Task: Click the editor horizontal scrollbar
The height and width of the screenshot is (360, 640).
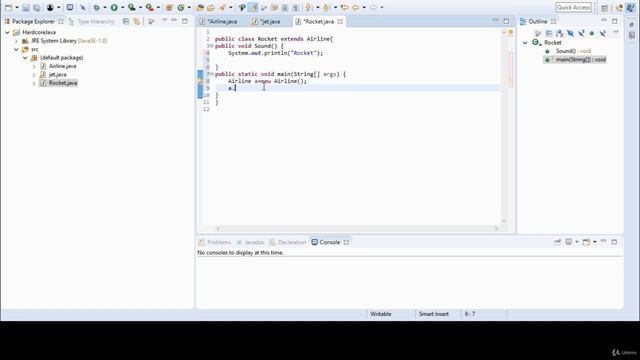Action: click(x=357, y=229)
